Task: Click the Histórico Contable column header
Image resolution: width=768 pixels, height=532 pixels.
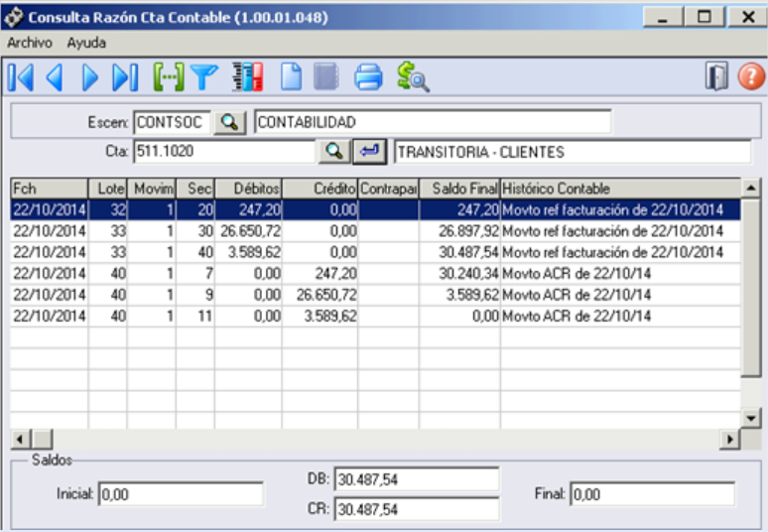Action: [620, 189]
